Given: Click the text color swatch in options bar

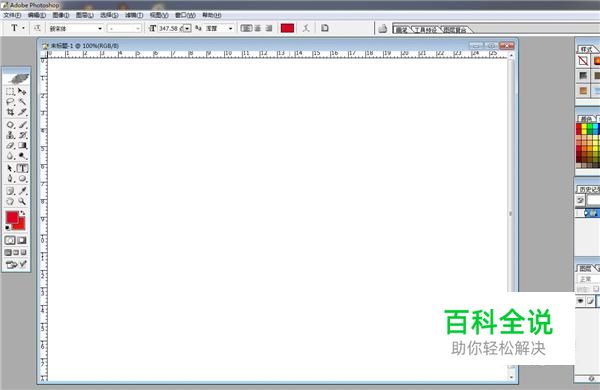Looking at the screenshot, I should 287,28.
